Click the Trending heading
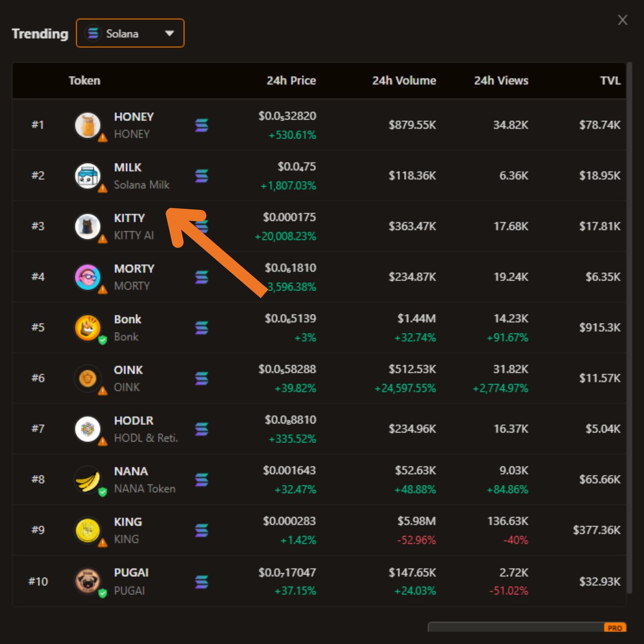Screen dimensions: 644x644 click(40, 33)
